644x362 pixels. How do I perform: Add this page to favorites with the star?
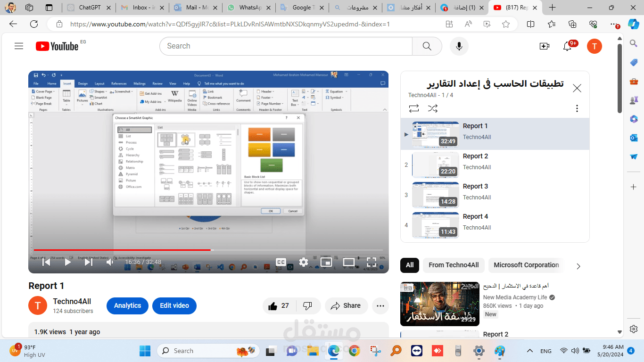[506, 24]
